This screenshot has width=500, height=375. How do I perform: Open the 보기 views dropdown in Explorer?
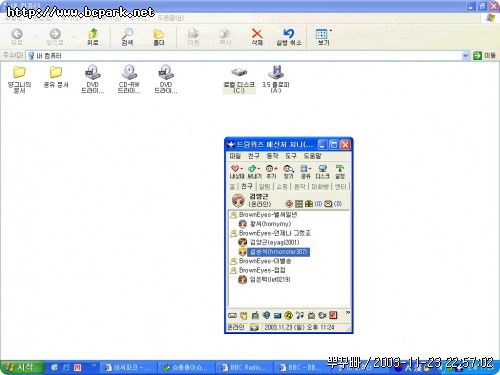coord(323,37)
